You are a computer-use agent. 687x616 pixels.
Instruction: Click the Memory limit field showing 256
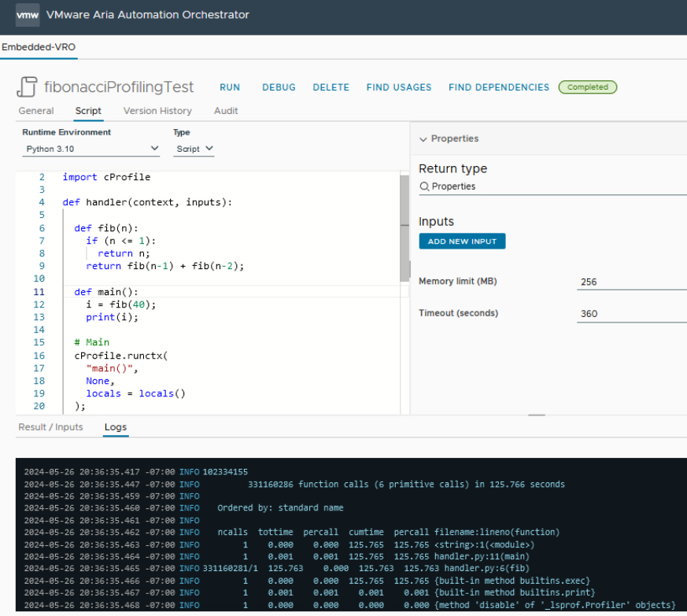point(631,282)
